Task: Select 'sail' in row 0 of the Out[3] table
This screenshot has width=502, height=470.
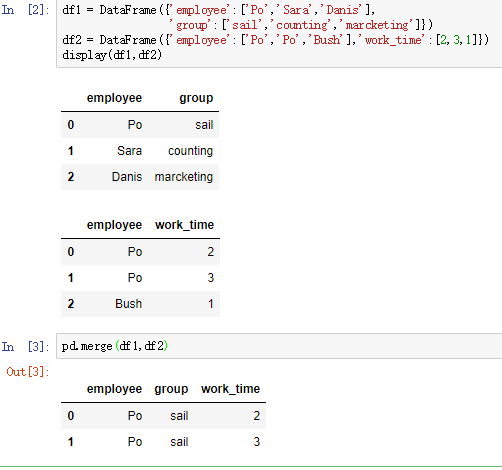Action: 179,416
